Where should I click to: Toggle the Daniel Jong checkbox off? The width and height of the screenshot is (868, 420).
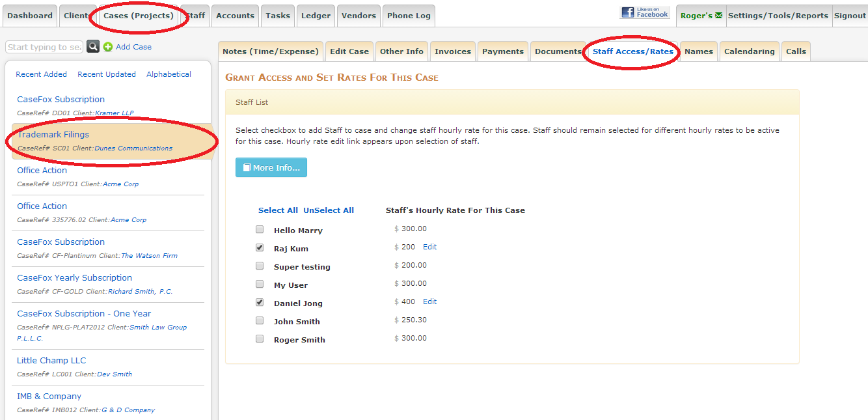260,303
